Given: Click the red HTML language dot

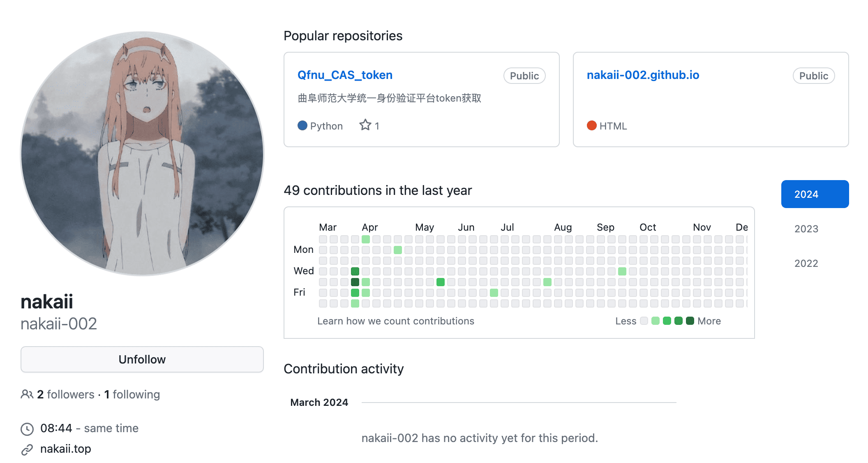Looking at the screenshot, I should (x=591, y=125).
